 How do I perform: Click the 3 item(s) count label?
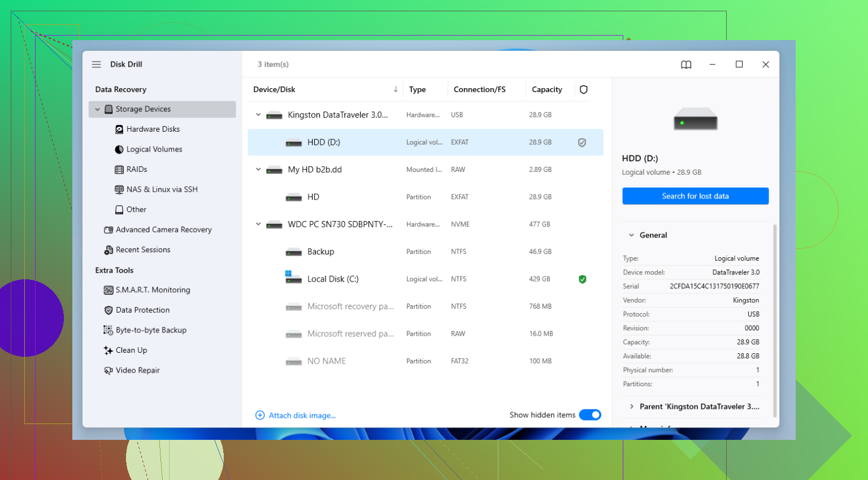tap(273, 64)
